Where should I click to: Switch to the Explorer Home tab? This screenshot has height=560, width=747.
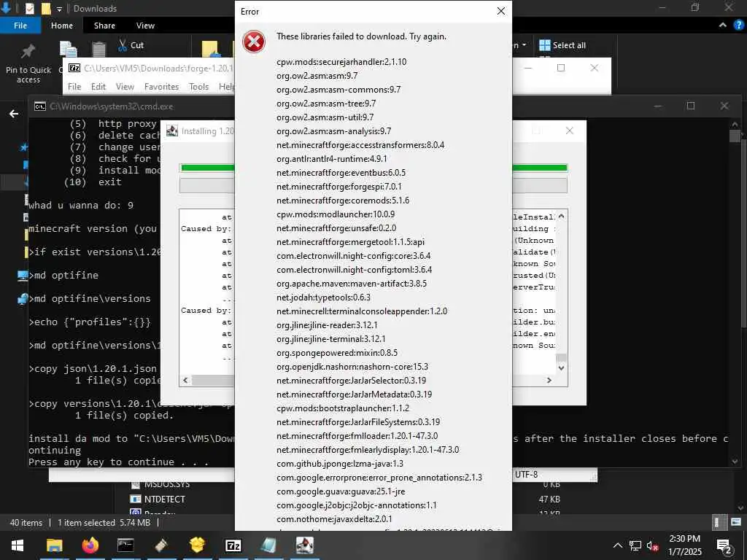point(62,26)
